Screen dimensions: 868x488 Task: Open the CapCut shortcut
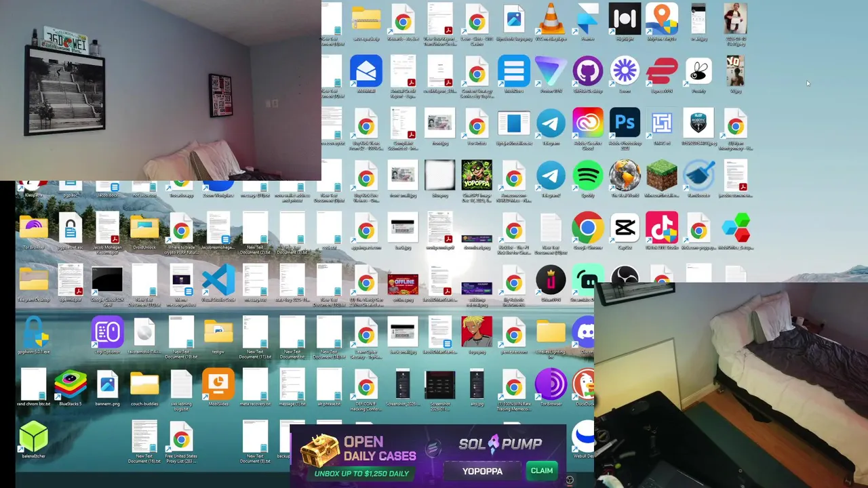625,228
